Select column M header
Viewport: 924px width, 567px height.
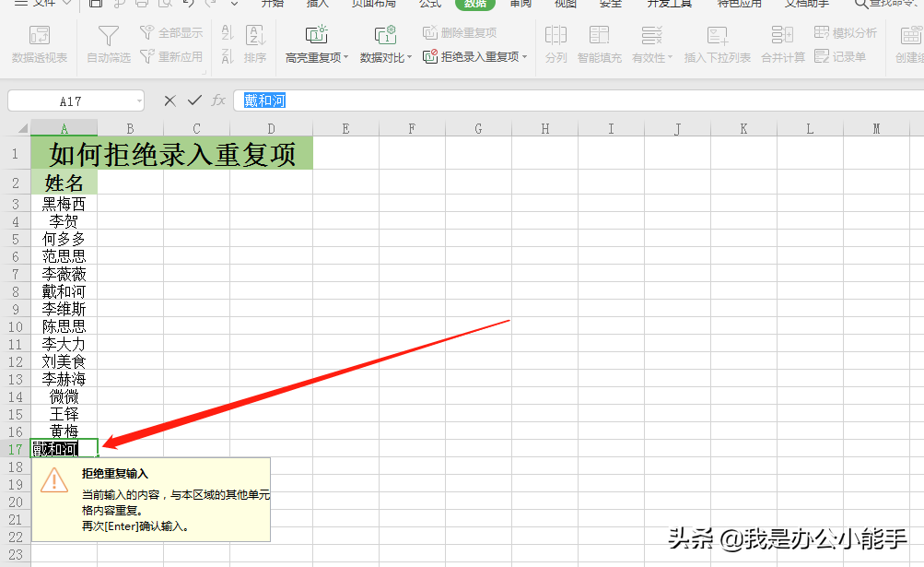(876, 128)
